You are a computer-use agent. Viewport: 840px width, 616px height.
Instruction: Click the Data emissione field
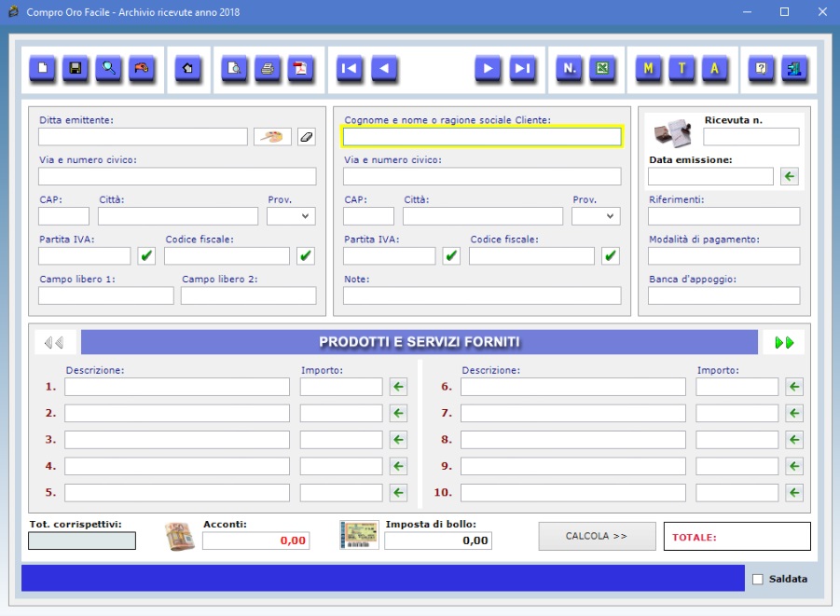pos(710,176)
